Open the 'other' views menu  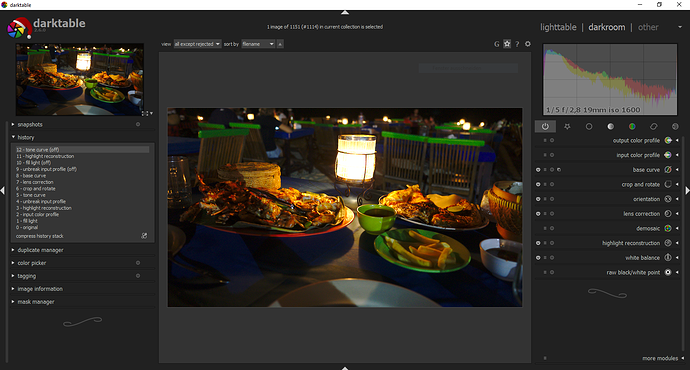pos(648,27)
